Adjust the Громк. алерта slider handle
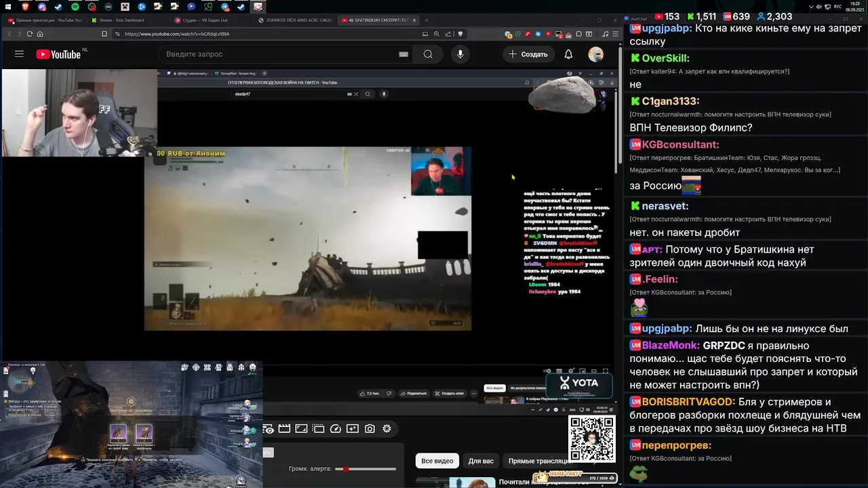Screen dimensions: 868x488 [x=347, y=469]
